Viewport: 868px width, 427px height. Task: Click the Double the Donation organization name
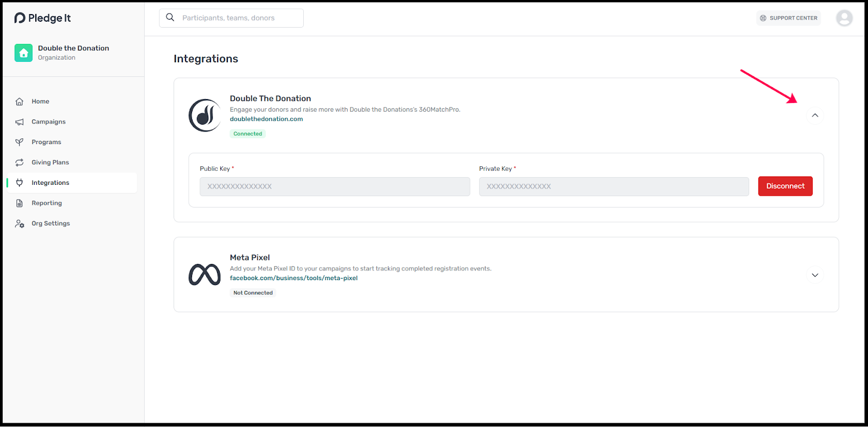[73, 48]
